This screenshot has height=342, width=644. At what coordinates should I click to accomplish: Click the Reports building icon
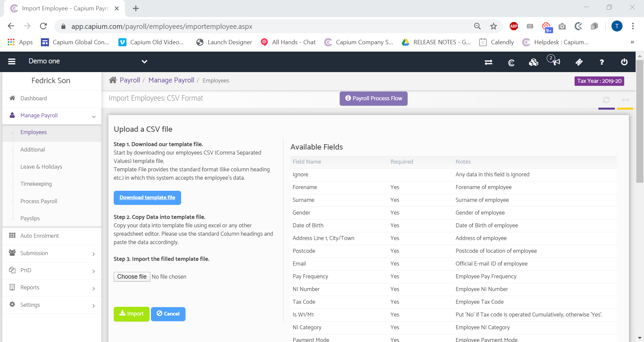(x=12, y=287)
